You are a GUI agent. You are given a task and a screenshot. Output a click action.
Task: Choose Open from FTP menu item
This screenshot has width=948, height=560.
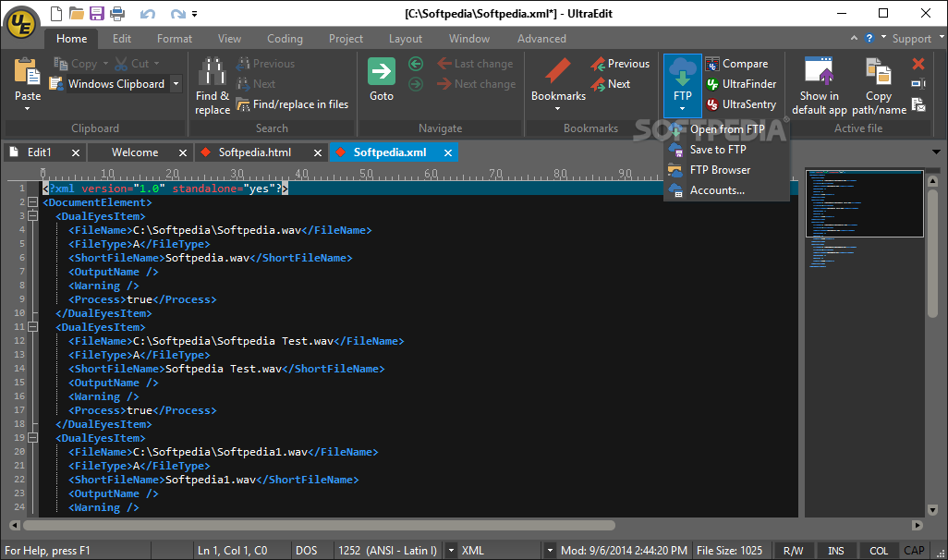pyautogui.click(x=727, y=129)
